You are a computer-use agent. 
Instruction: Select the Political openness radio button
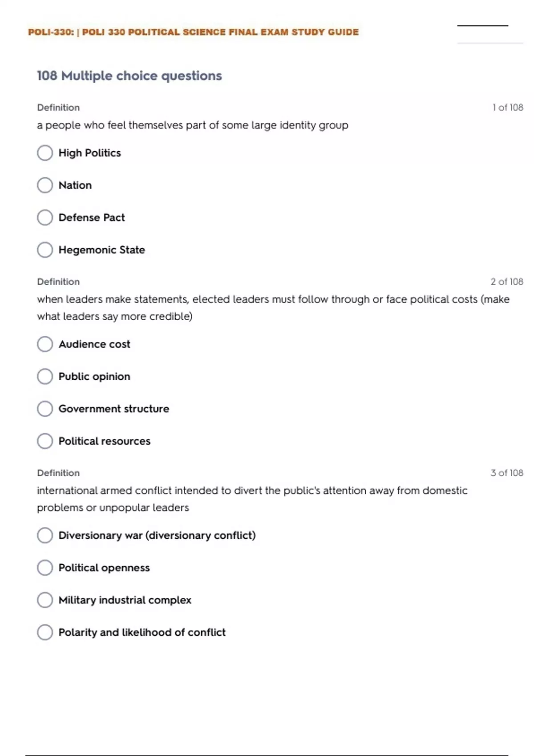45,568
